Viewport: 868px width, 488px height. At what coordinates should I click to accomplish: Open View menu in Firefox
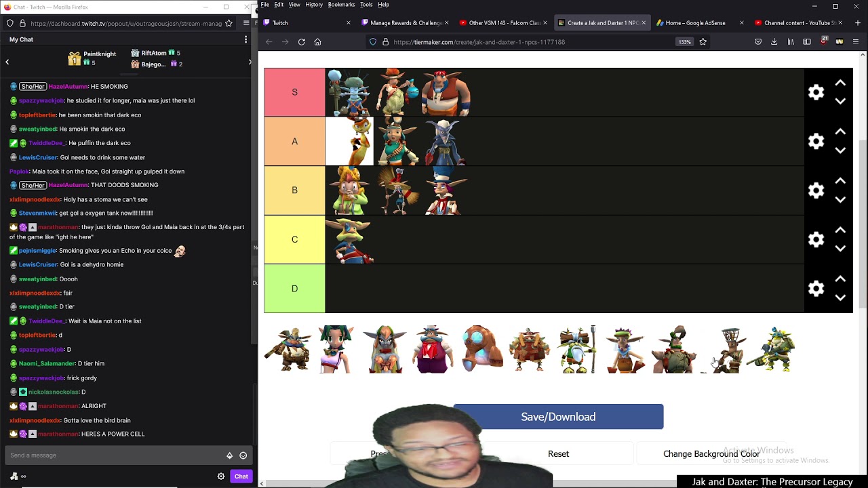pyautogui.click(x=294, y=5)
